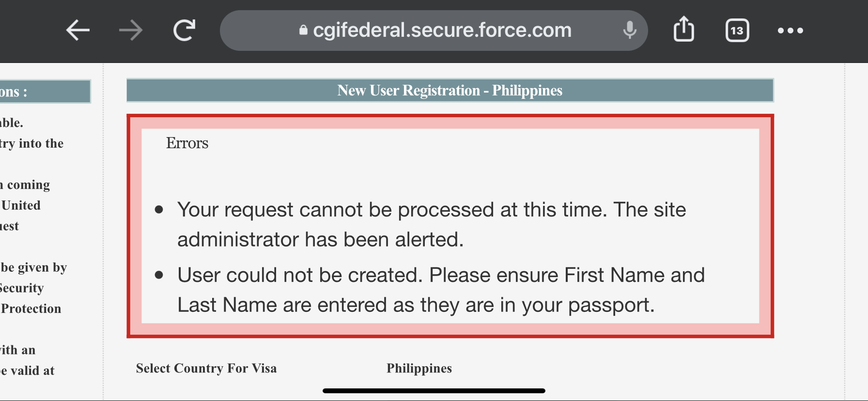Viewport: 868px width, 401px height.
Task: Tap the Philippines country value
Action: [419, 368]
